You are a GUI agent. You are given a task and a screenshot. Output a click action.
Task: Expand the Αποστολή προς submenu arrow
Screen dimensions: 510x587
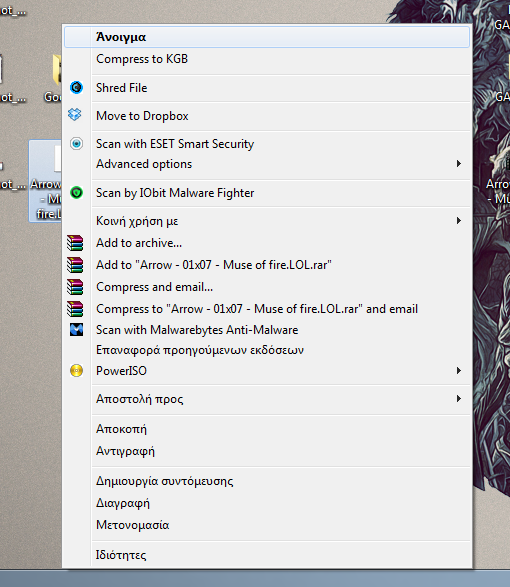pos(459,398)
